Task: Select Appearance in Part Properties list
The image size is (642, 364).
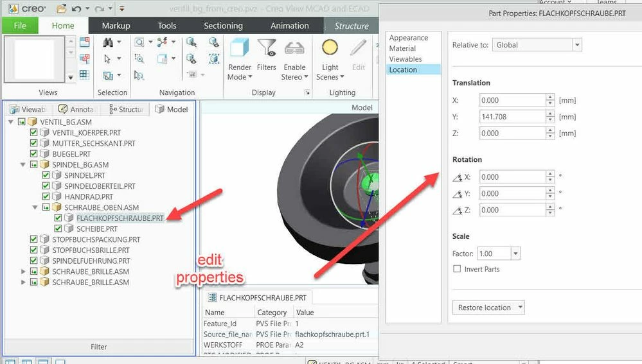Action: coord(408,38)
